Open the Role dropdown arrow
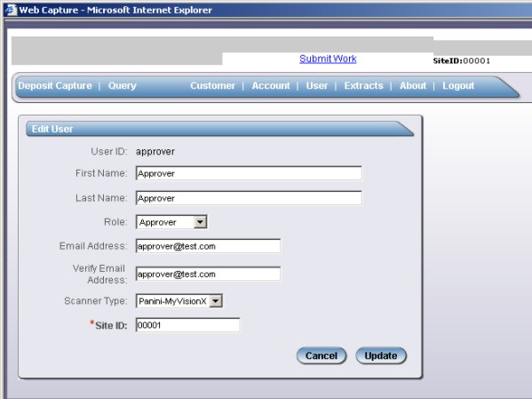The height and width of the screenshot is (399, 532). pyautogui.click(x=200, y=222)
